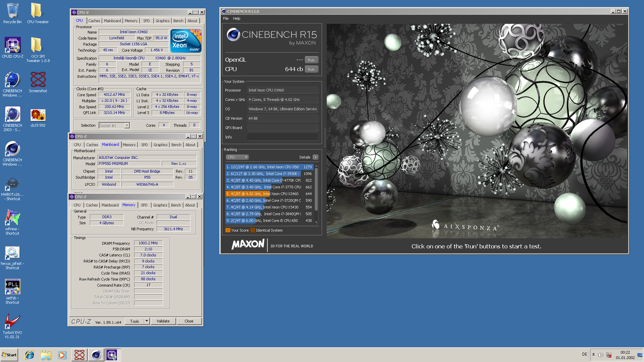The width and height of the screenshot is (644, 362).
Task: Click the ranking list scrollbar down arrow
Action: pyautogui.click(x=316, y=222)
